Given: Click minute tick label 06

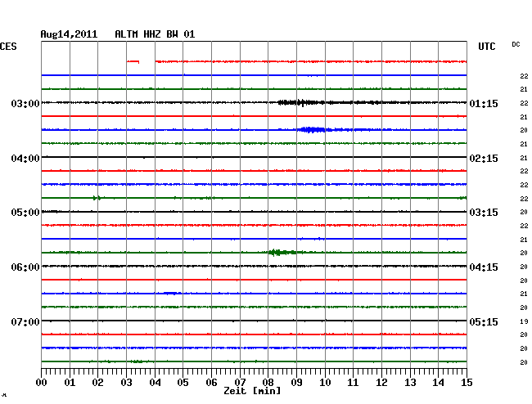Looking at the screenshot, I should pyautogui.click(x=211, y=383).
